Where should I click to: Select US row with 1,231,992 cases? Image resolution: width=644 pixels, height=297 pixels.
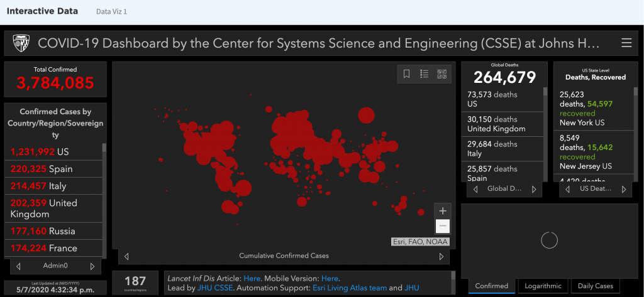[53, 152]
